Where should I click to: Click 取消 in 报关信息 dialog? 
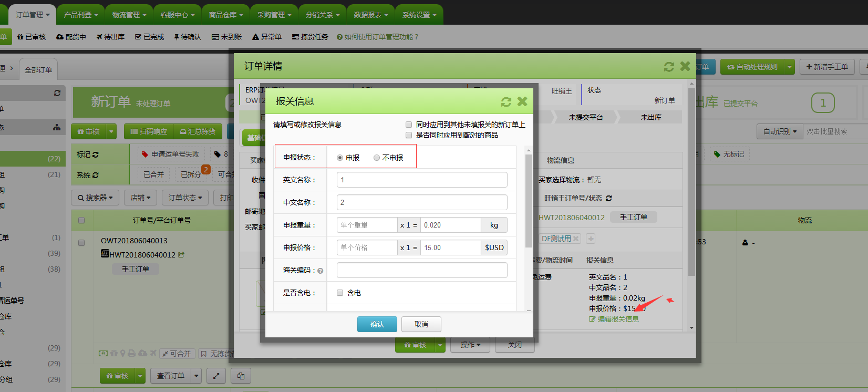tap(421, 324)
